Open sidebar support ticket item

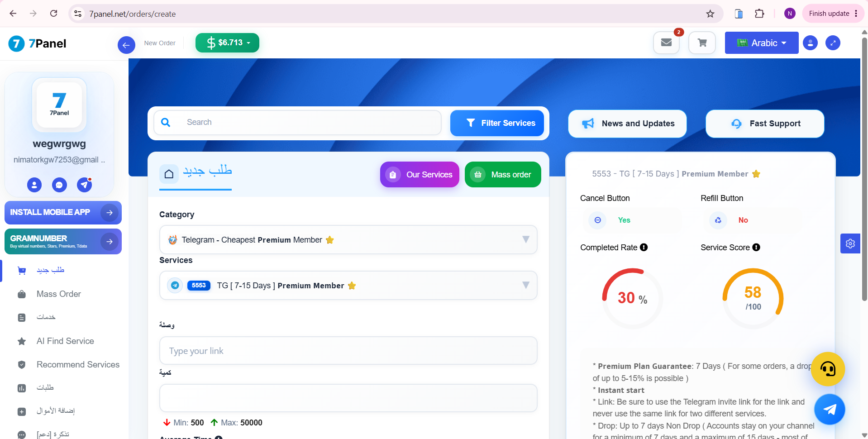coord(52,434)
